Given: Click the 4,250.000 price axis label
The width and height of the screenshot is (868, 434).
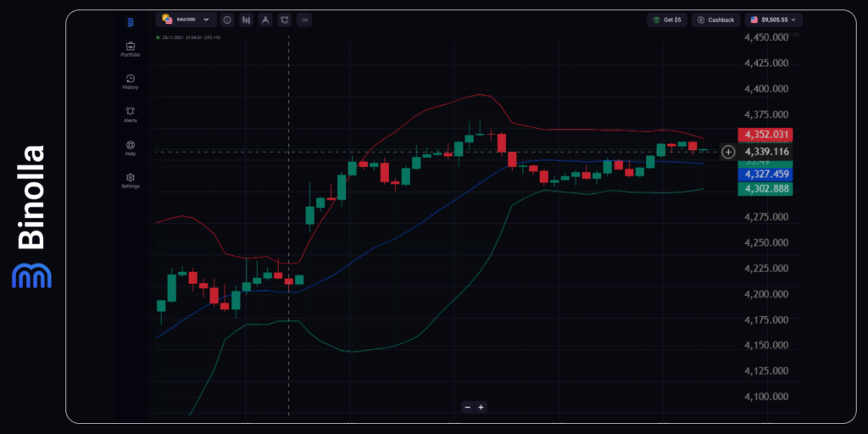Looking at the screenshot, I should coord(766,242).
